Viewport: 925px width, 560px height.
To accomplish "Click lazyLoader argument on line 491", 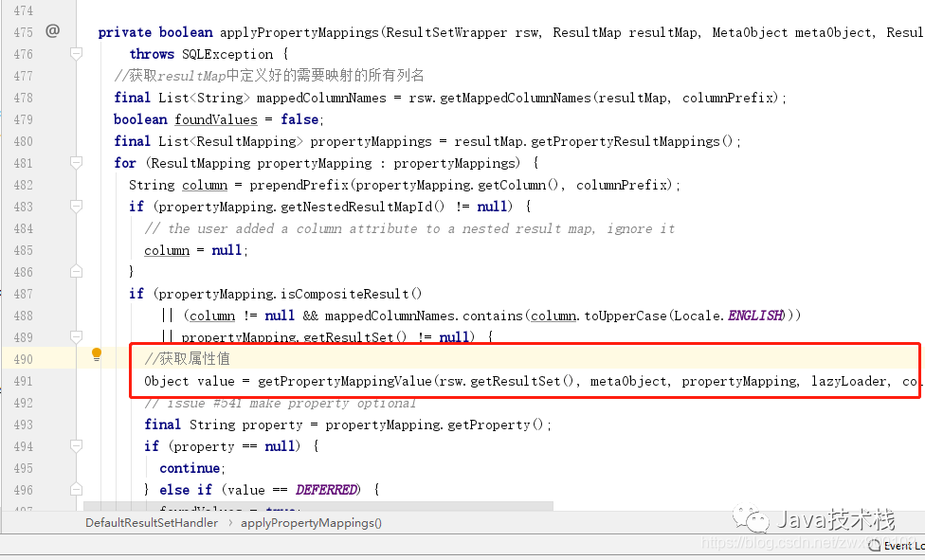I will [848, 381].
